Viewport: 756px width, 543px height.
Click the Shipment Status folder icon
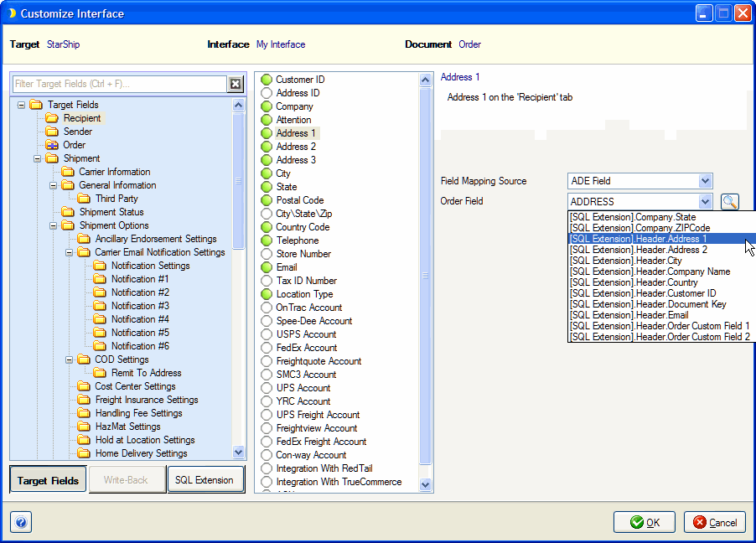[68, 212]
